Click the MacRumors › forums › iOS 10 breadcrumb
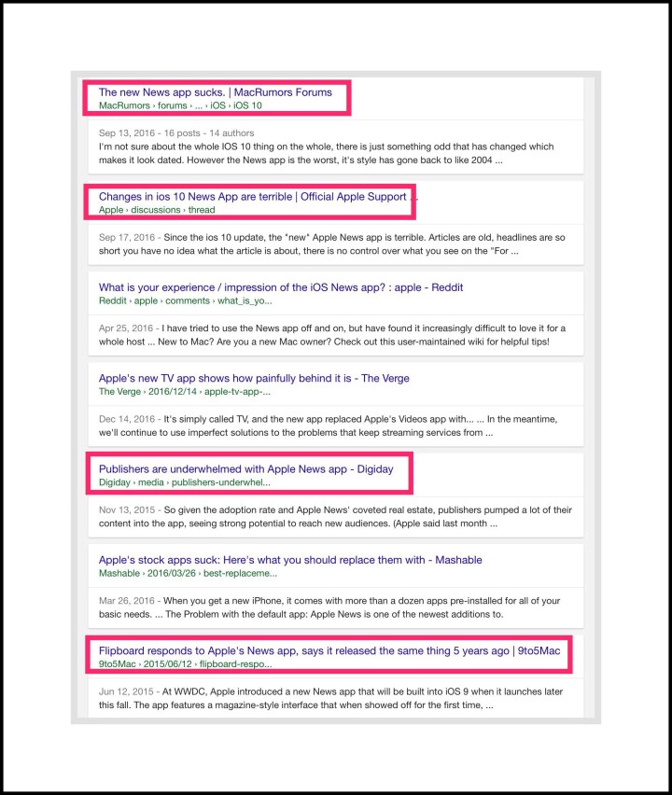The image size is (672, 795). click(x=180, y=105)
